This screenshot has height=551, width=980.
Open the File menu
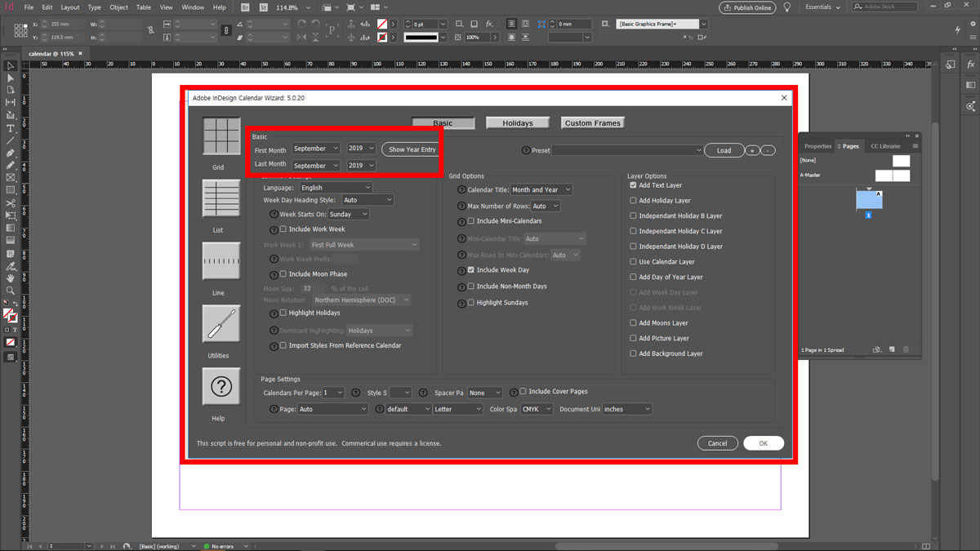(29, 7)
